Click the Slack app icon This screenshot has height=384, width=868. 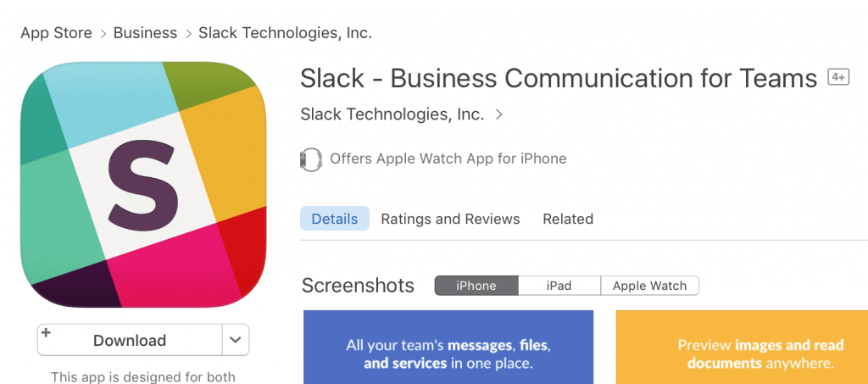coord(143,185)
